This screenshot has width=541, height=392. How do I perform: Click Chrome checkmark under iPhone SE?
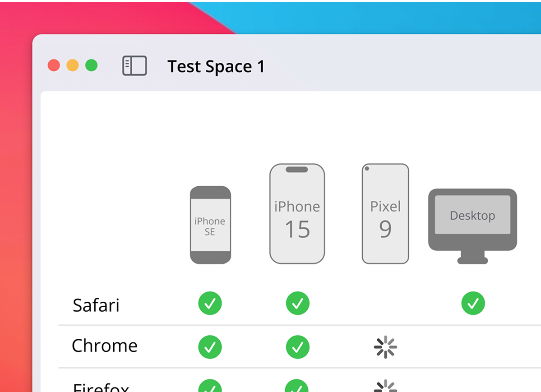(x=210, y=347)
